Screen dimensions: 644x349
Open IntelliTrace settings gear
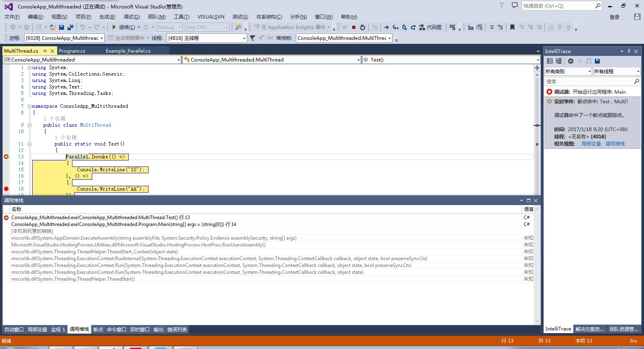coord(571,61)
